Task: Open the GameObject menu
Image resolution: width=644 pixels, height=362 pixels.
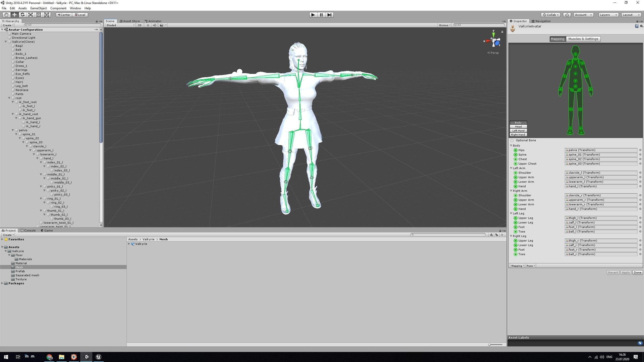Action: click(38, 8)
